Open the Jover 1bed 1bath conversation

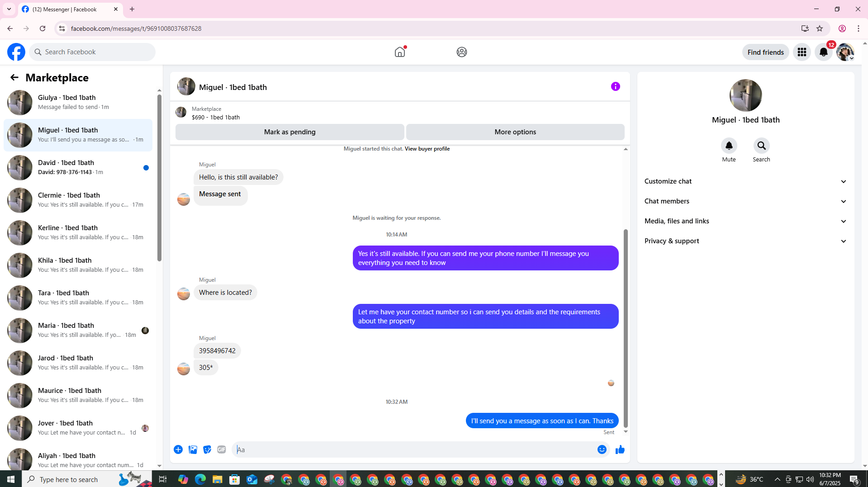click(78, 428)
